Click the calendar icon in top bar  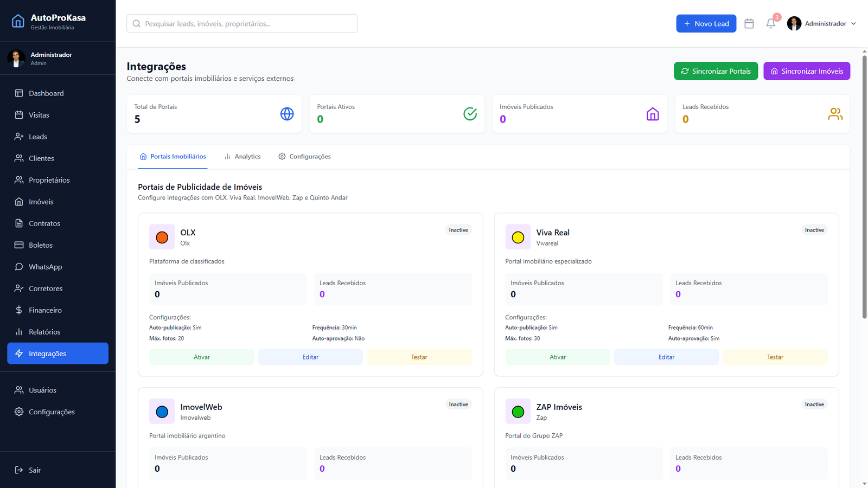click(x=749, y=24)
